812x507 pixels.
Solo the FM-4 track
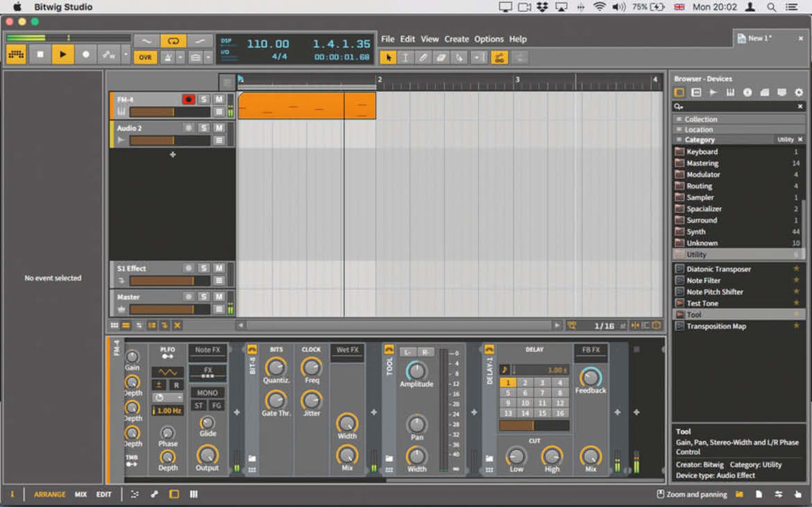point(204,98)
